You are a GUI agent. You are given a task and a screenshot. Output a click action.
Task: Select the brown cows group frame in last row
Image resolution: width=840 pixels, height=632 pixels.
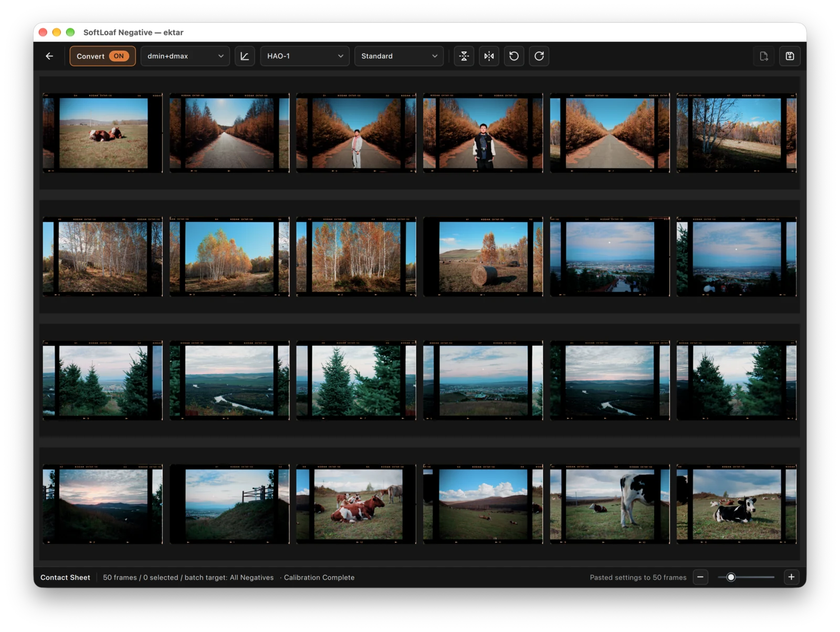(356, 504)
